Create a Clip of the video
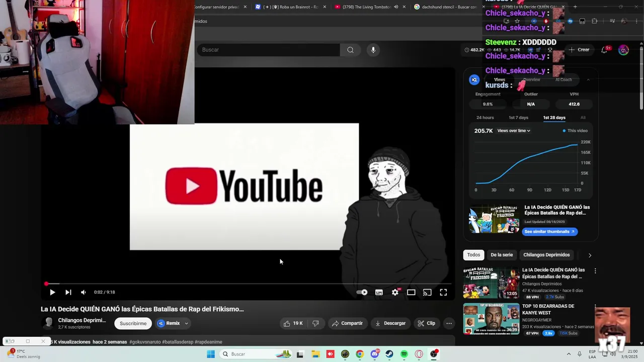The height and width of the screenshot is (362, 644). (426, 323)
